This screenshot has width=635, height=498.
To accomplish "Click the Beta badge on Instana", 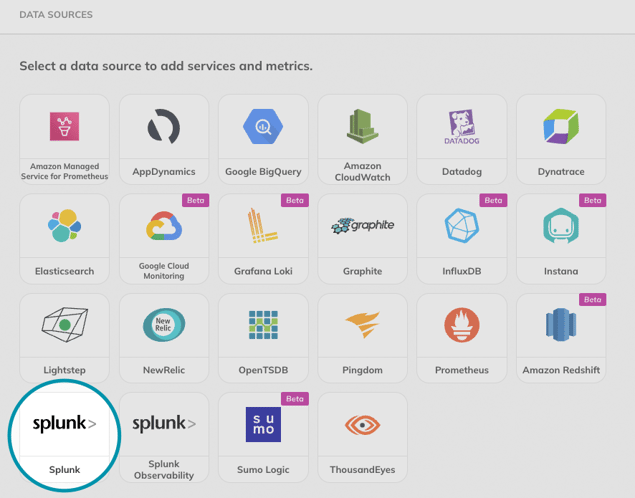I will pyautogui.click(x=592, y=200).
